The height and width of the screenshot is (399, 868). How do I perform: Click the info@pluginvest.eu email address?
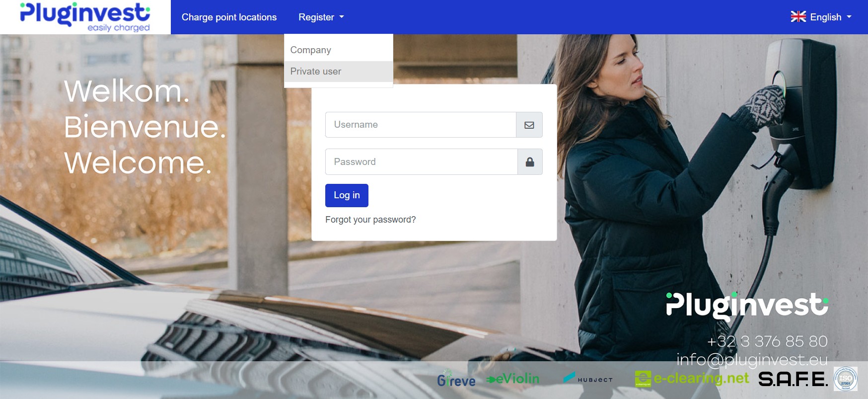click(752, 359)
